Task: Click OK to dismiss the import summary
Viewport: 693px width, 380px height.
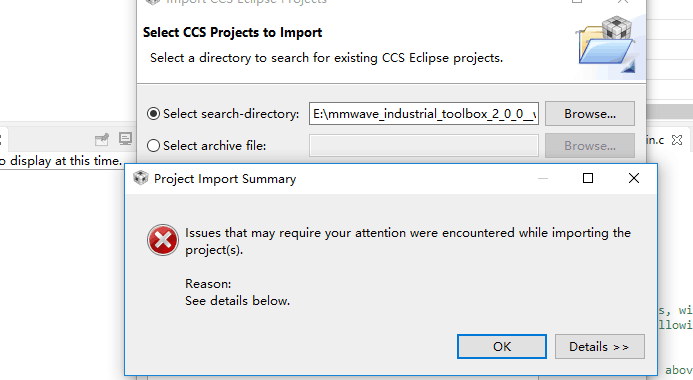Action: (x=502, y=346)
